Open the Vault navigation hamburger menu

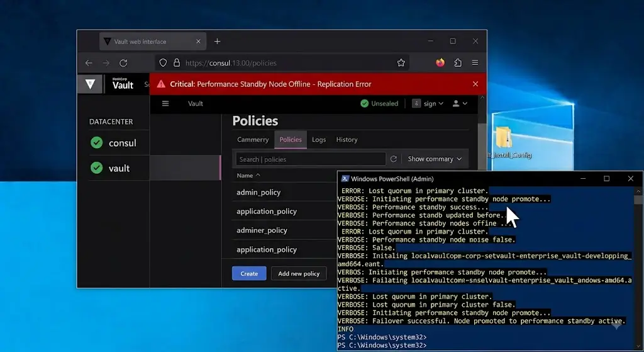coord(165,103)
